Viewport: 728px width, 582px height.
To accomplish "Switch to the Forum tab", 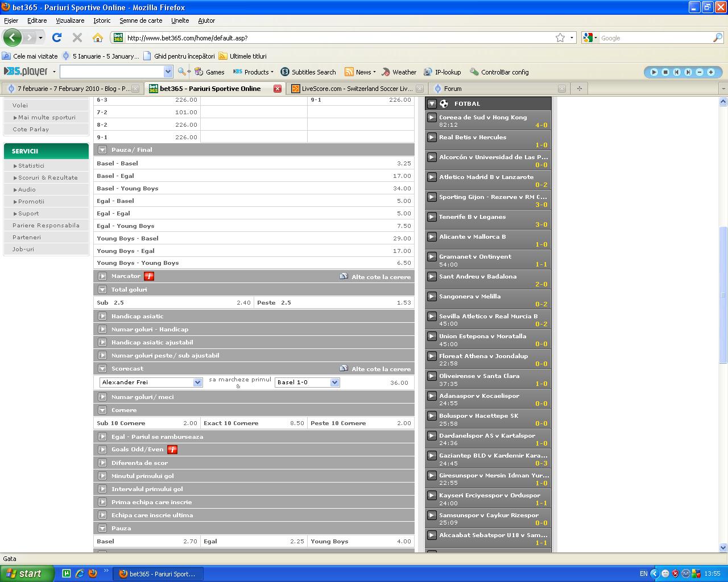I will [499, 89].
